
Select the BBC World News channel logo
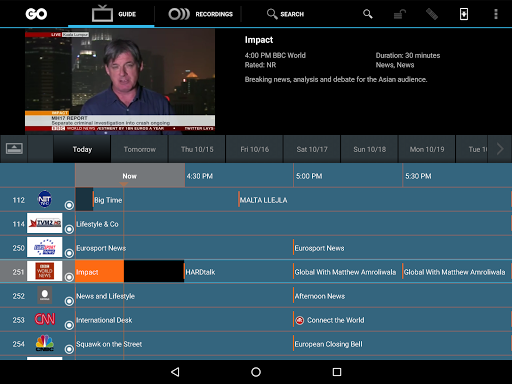[x=45, y=271]
